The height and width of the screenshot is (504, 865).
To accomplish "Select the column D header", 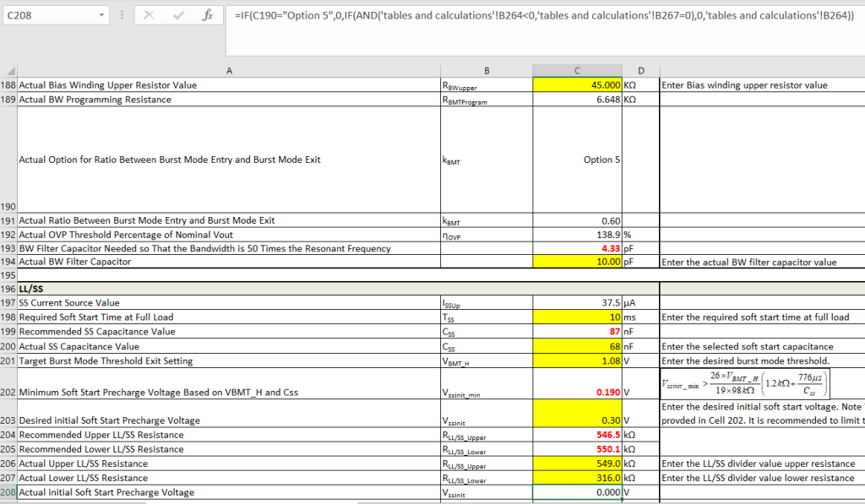I will [x=640, y=71].
